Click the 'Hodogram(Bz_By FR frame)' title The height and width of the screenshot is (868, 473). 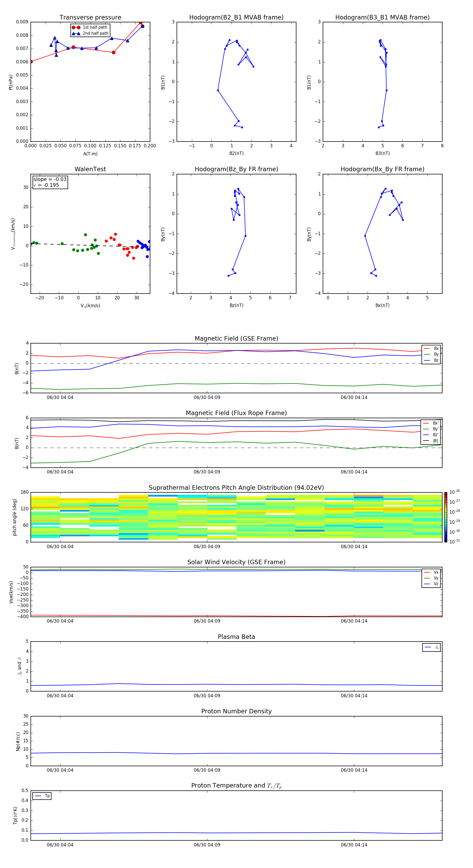pyautogui.click(x=236, y=169)
